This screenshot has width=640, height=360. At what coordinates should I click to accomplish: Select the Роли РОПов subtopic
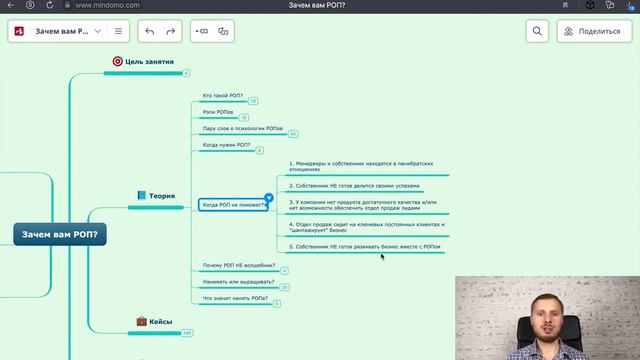[x=218, y=112]
